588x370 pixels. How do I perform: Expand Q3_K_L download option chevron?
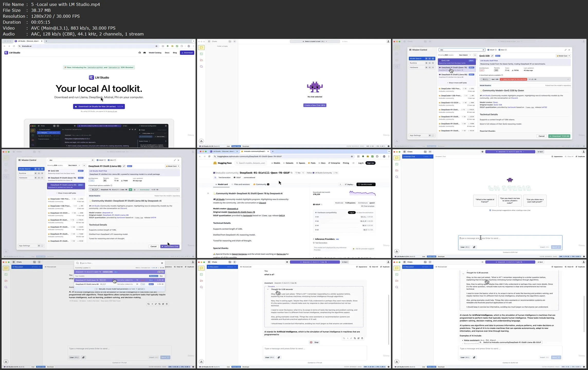(x=568, y=79)
